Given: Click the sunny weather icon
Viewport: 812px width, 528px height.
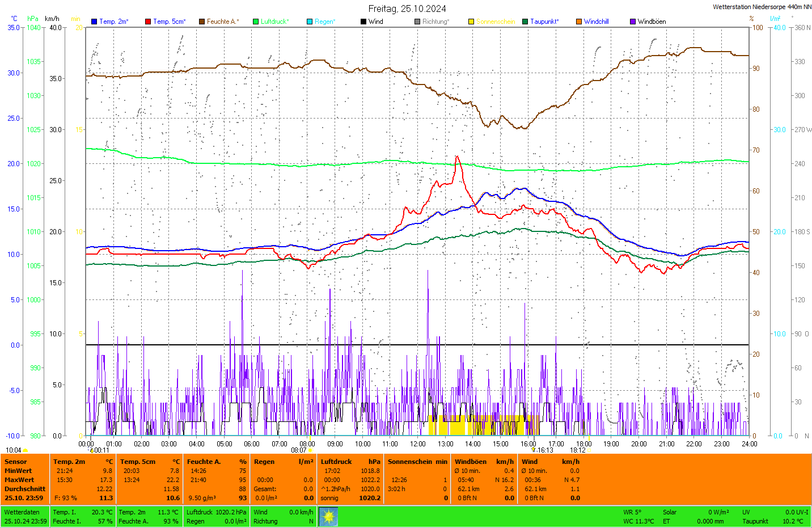Looking at the screenshot, I should click(x=328, y=517).
